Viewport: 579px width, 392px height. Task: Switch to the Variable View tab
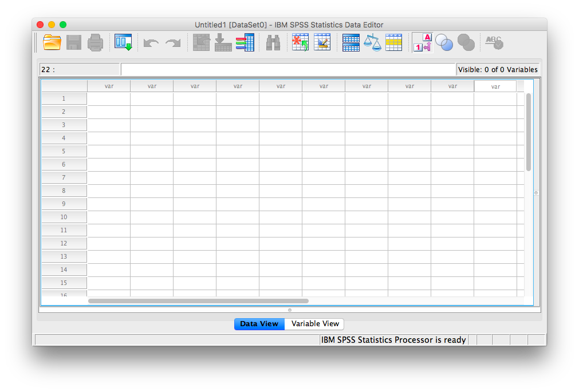coord(314,324)
